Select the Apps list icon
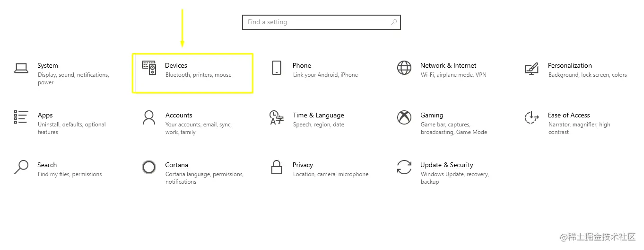 pyautogui.click(x=21, y=117)
